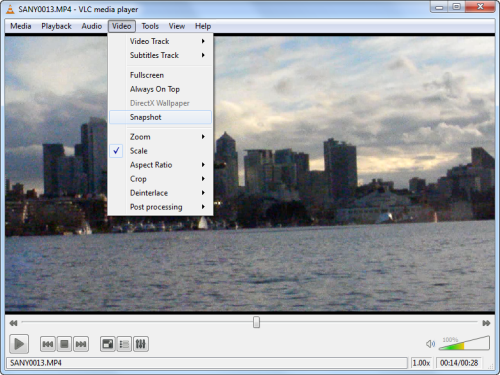The image size is (500, 375).
Task: Click faster forward arrows icon
Action: pos(486,323)
